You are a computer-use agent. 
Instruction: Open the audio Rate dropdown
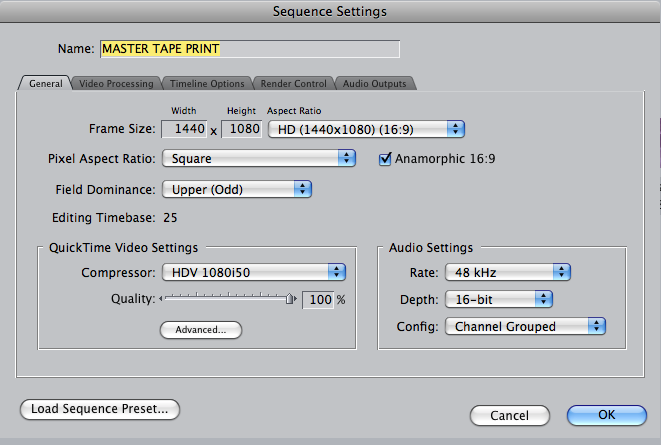point(508,272)
